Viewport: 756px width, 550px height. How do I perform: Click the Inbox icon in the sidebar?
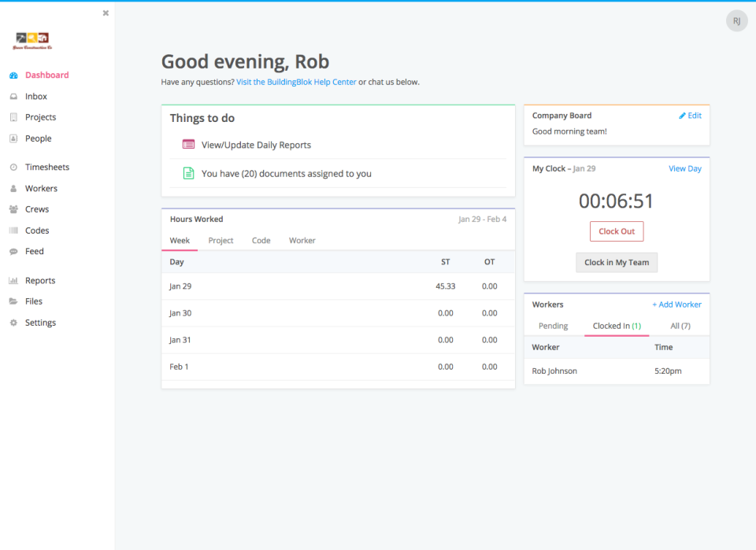pos(13,96)
